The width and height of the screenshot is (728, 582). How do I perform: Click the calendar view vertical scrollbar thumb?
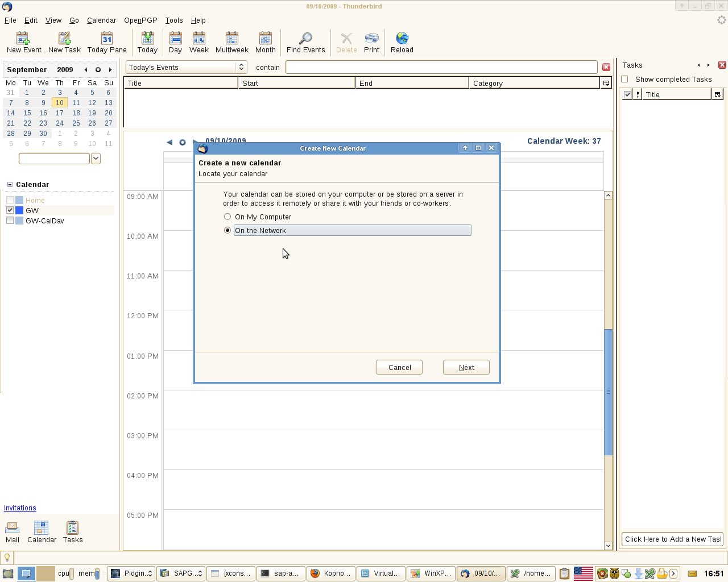pos(608,392)
